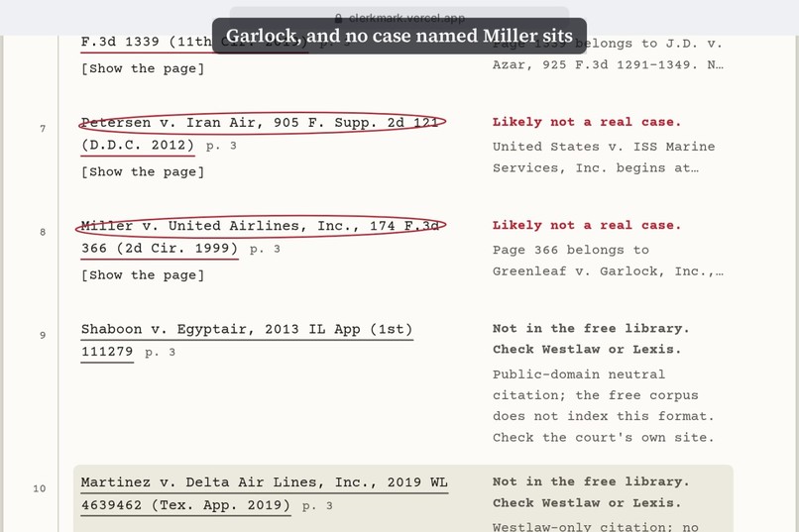Open the Martinez v. Delta Air Lines citation
799x532 pixels.
click(x=264, y=493)
